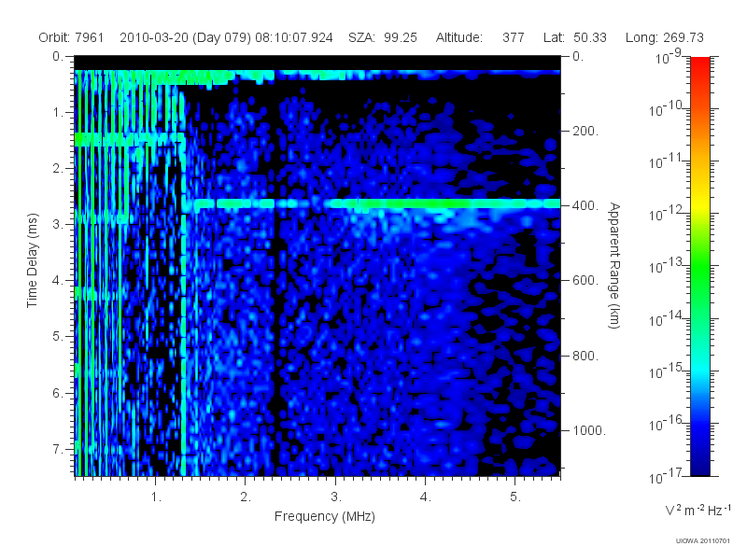Click the Frequency (MHz) axis title
747x560 pixels.
point(325,517)
